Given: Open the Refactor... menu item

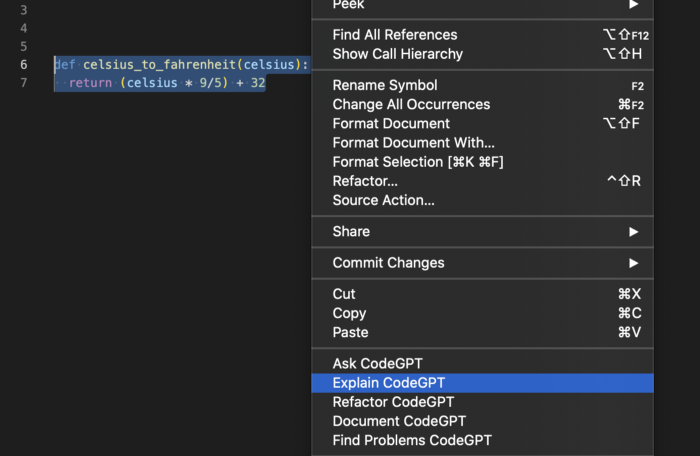Looking at the screenshot, I should tap(365, 181).
